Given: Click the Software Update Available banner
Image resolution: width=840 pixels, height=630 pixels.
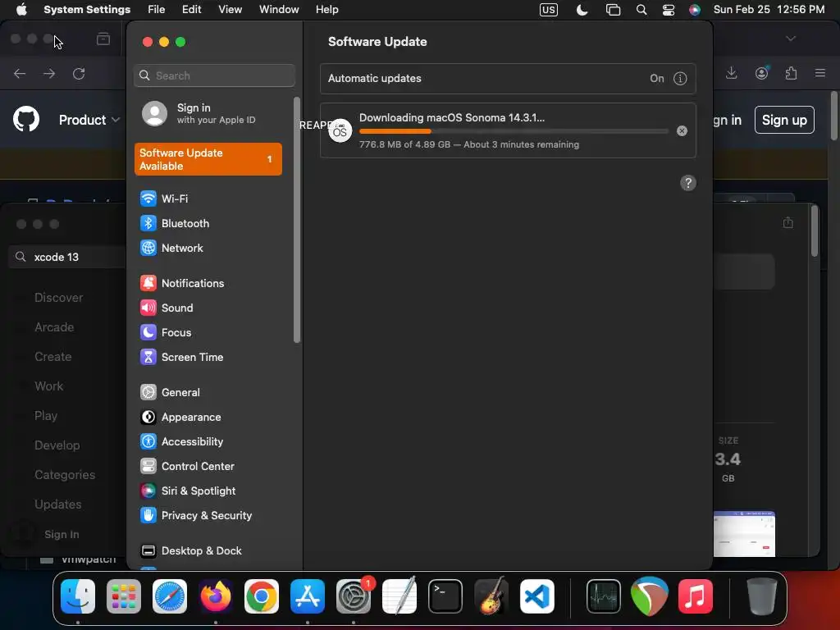Looking at the screenshot, I should tap(208, 159).
